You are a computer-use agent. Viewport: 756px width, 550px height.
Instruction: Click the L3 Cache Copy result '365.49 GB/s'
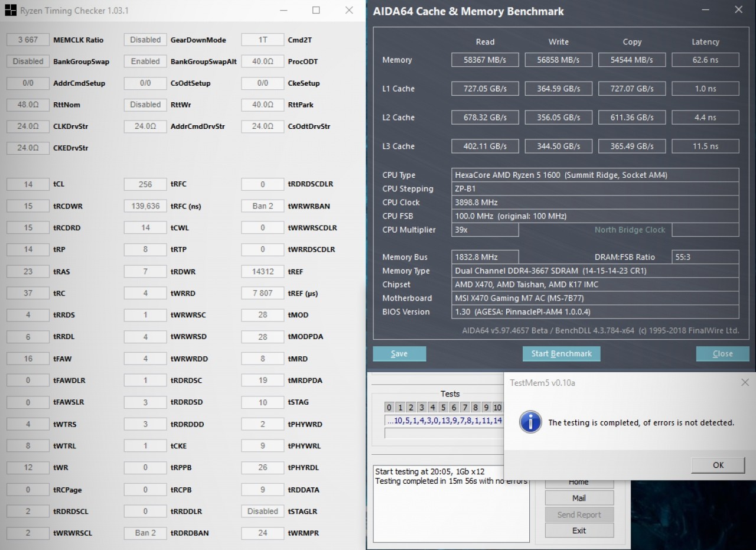click(x=632, y=146)
